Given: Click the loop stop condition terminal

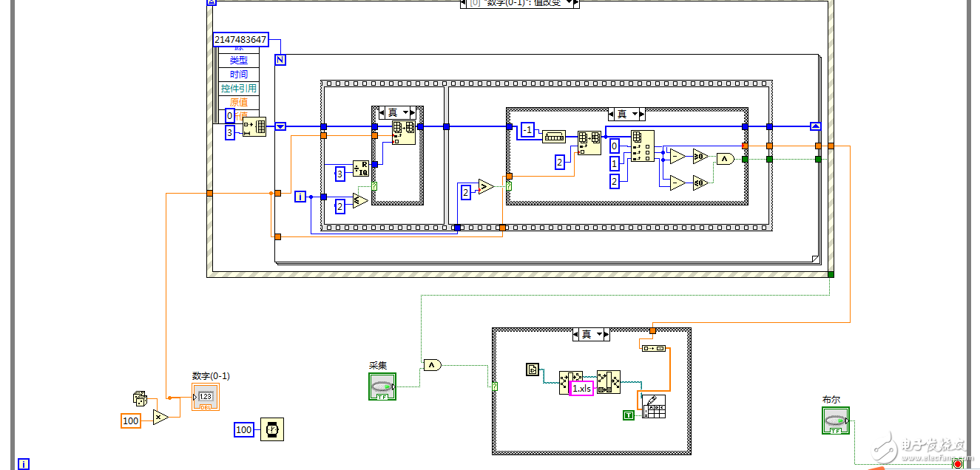Looking at the screenshot, I should [958, 463].
